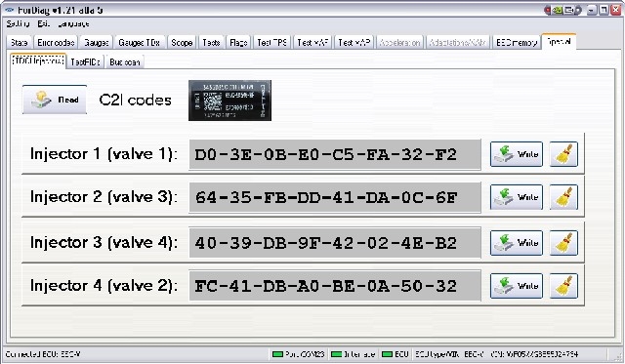Read C2I codes from ECU
The height and width of the screenshot is (364, 625).
coord(55,100)
